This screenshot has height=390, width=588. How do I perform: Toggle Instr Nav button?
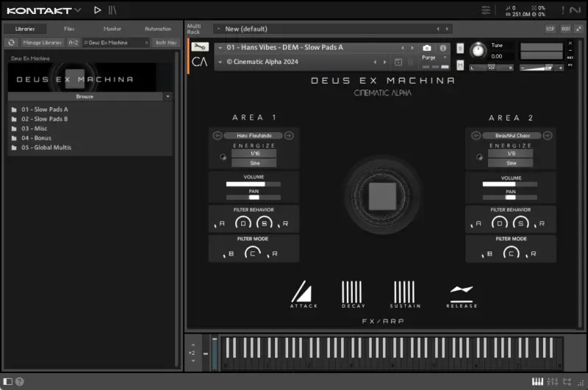tap(166, 43)
